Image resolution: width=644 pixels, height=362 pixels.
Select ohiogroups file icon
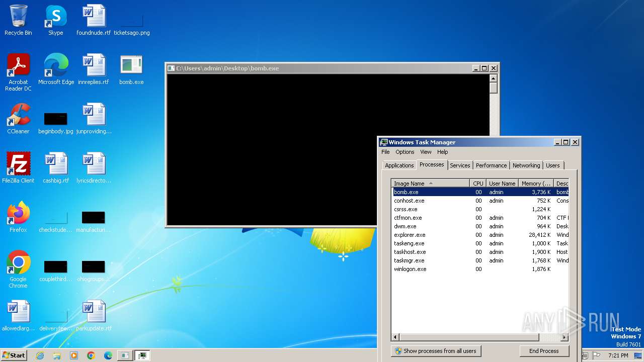[x=94, y=271]
